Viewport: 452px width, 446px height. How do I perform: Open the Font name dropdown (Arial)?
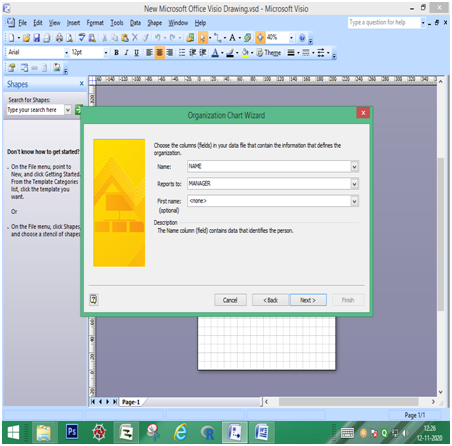(x=66, y=53)
